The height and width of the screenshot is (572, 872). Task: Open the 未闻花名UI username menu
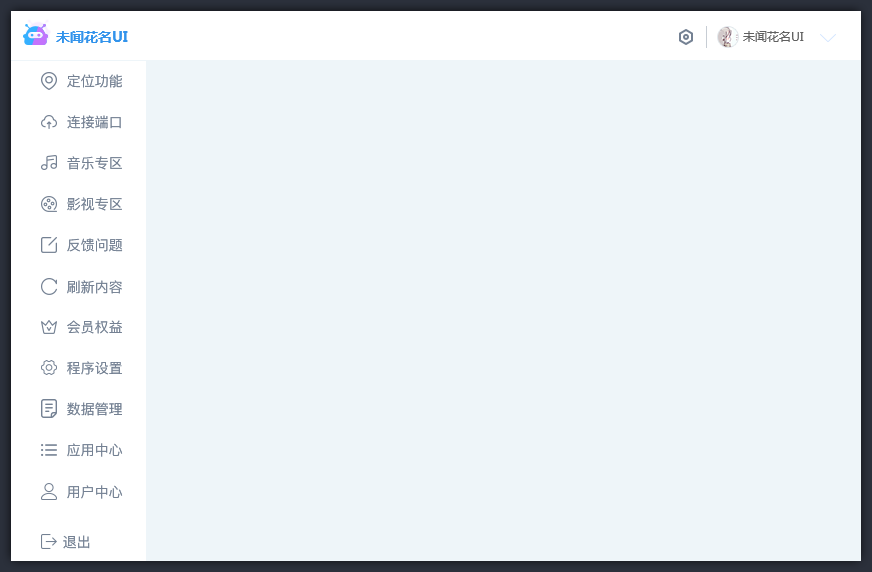click(773, 37)
